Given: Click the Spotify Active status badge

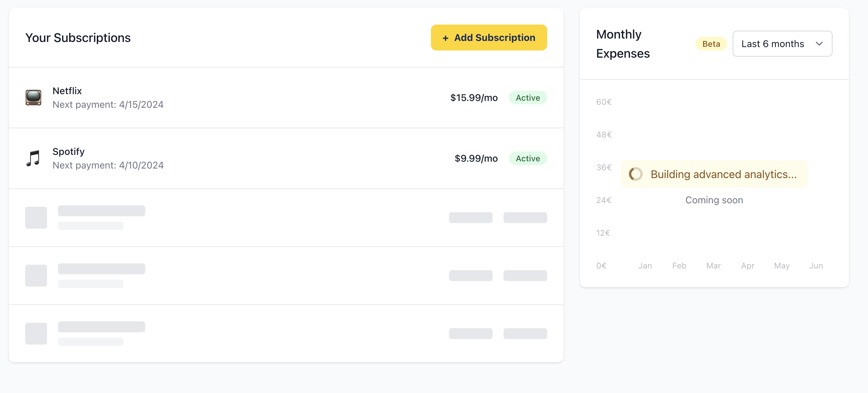Looking at the screenshot, I should 528,158.
